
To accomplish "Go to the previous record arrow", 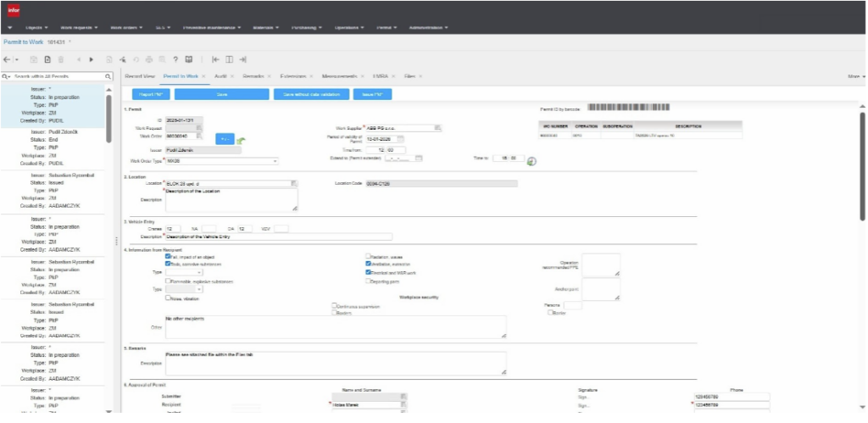I will [79, 59].
